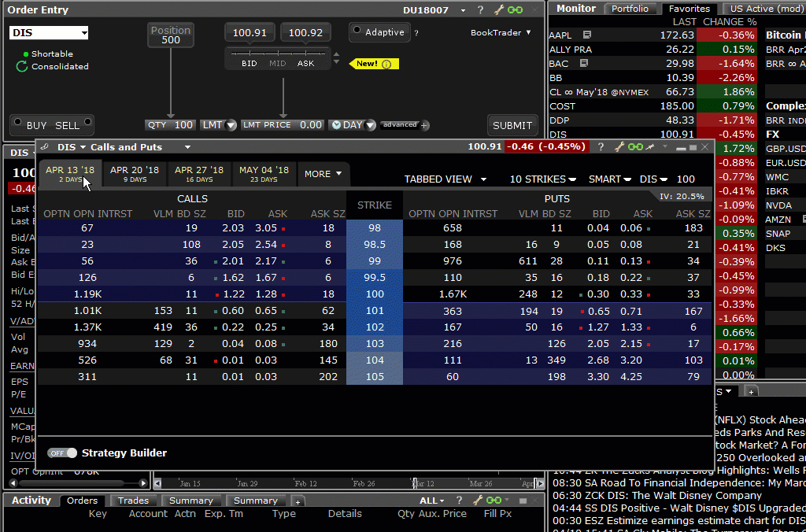The width and height of the screenshot is (806, 532).
Task: Click Consolidated refresh icon
Action: click(x=21, y=66)
